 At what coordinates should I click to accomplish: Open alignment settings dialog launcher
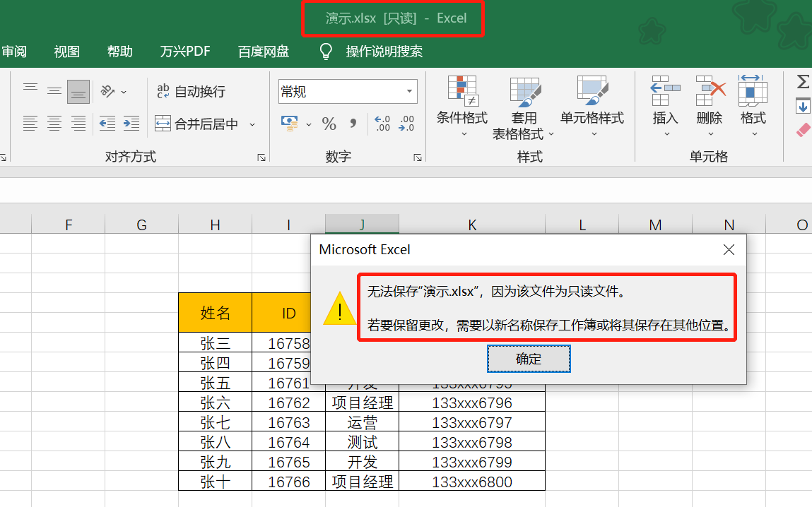pos(261,157)
